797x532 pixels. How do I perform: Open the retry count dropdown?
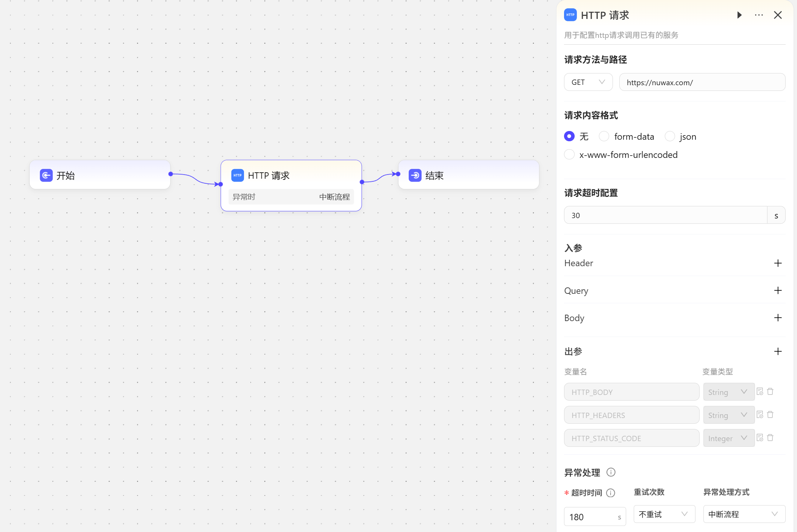[664, 514]
